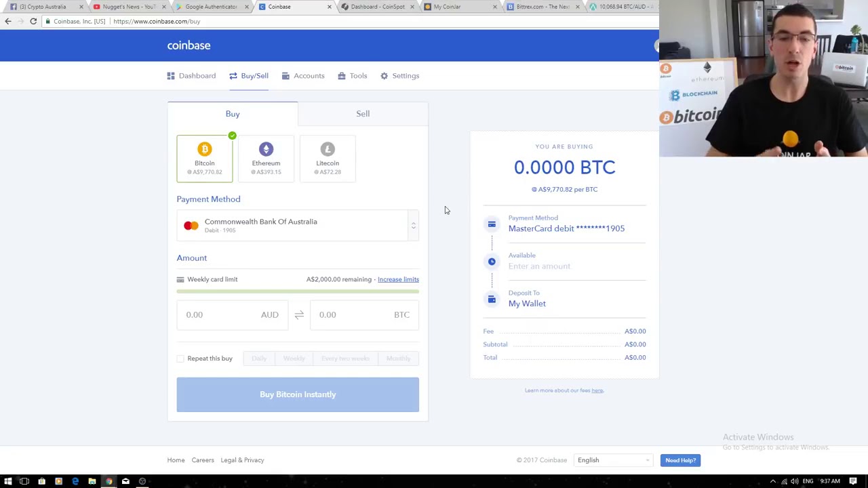Open File Explorer from the taskbar
868x488 pixels.
point(92,481)
